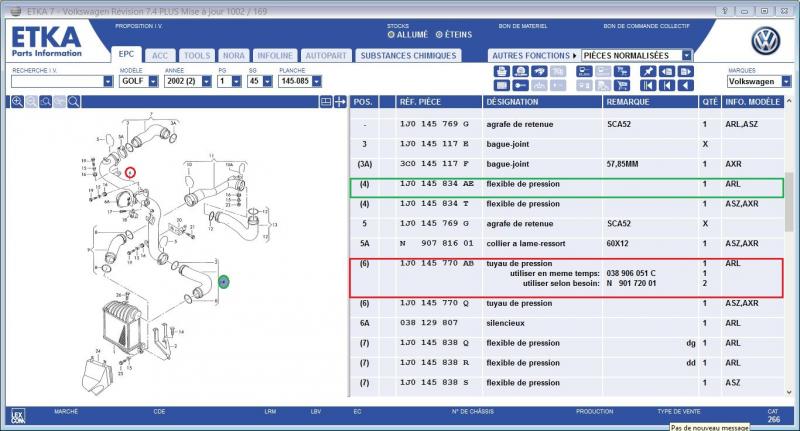Click the QTÉ column header
This screenshot has height=431, width=800.
710,102
